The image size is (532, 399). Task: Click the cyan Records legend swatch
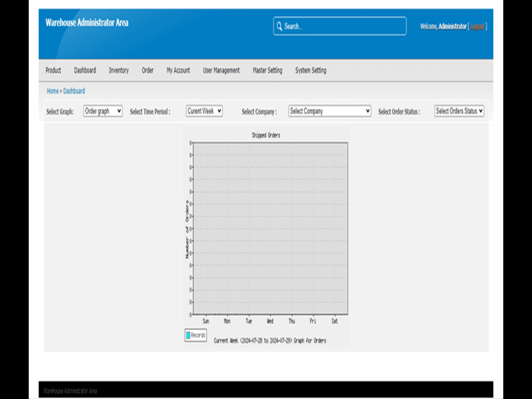pos(188,335)
